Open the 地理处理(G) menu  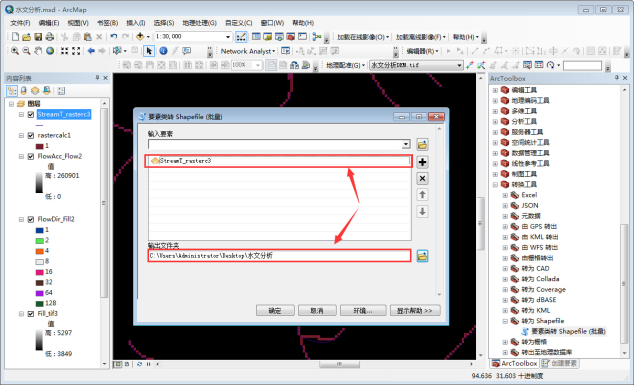click(x=199, y=23)
